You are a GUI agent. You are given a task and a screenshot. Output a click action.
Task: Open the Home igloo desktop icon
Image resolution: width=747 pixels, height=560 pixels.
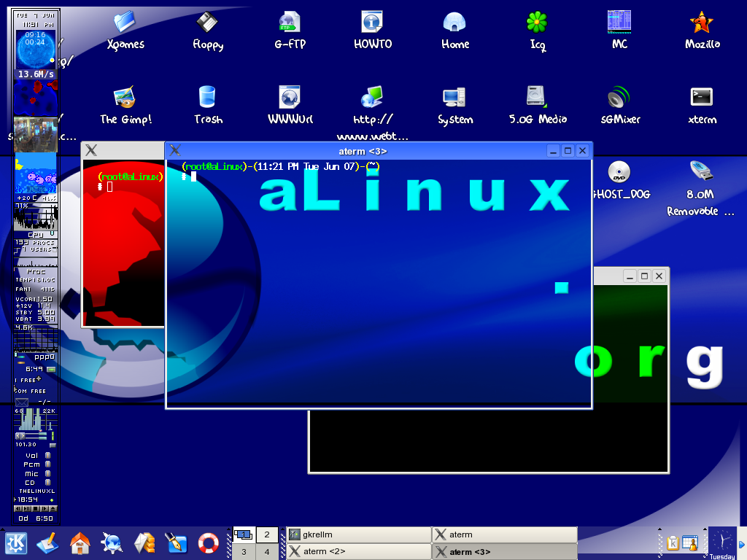point(454,23)
